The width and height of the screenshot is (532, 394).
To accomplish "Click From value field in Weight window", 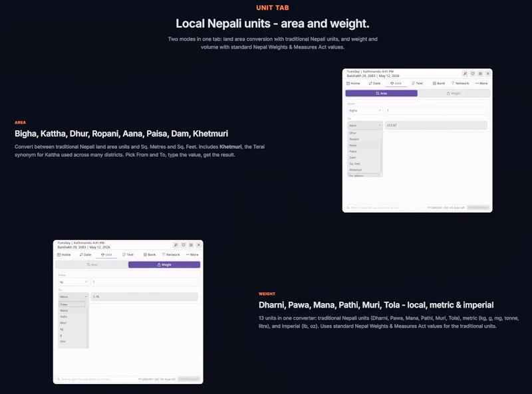I will coord(144,282).
